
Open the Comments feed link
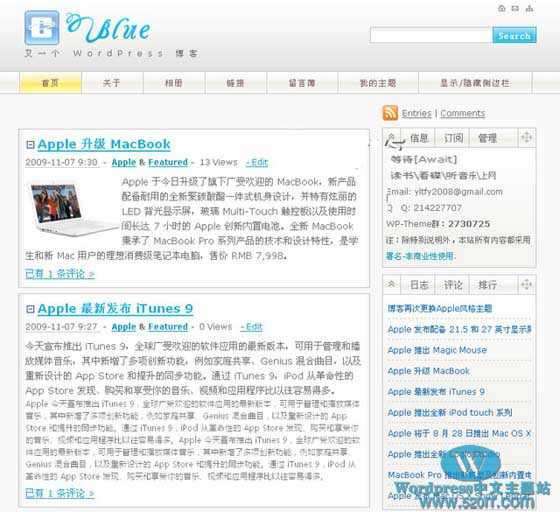[x=462, y=114]
